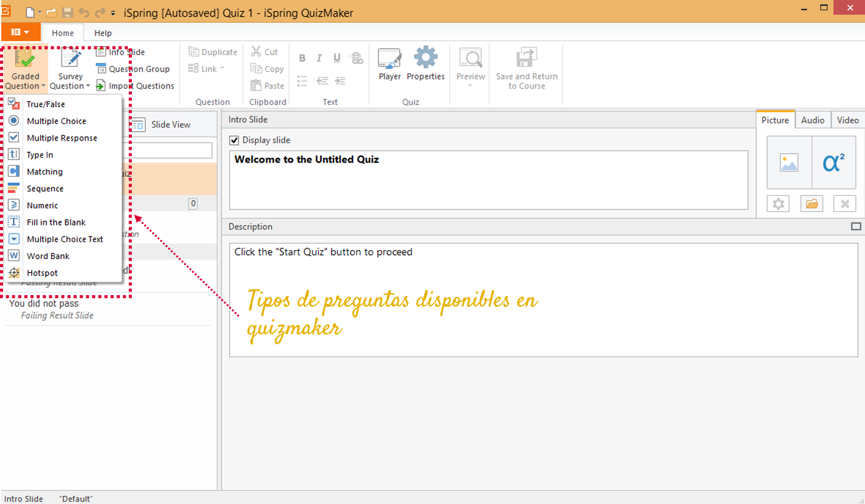The image size is (865, 504).
Task: Toggle the Display slide checkbox
Action: (234, 140)
